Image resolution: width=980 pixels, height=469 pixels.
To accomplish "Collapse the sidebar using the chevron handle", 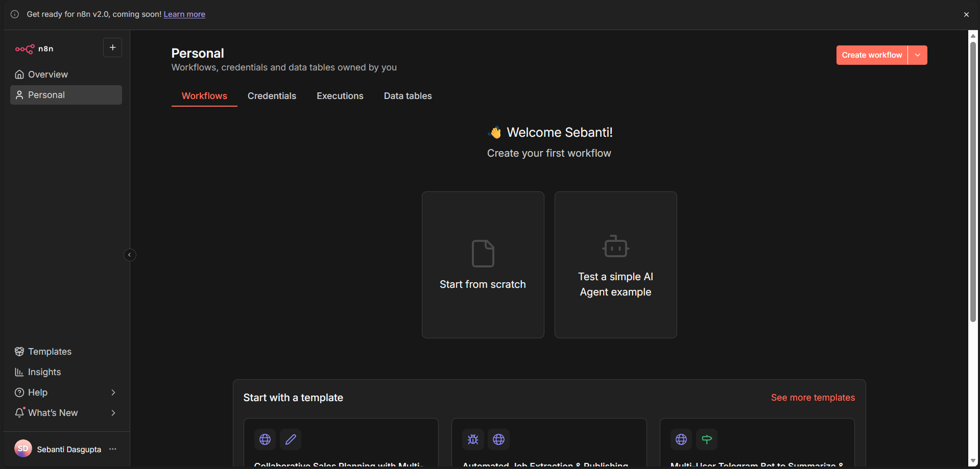I will click(130, 255).
